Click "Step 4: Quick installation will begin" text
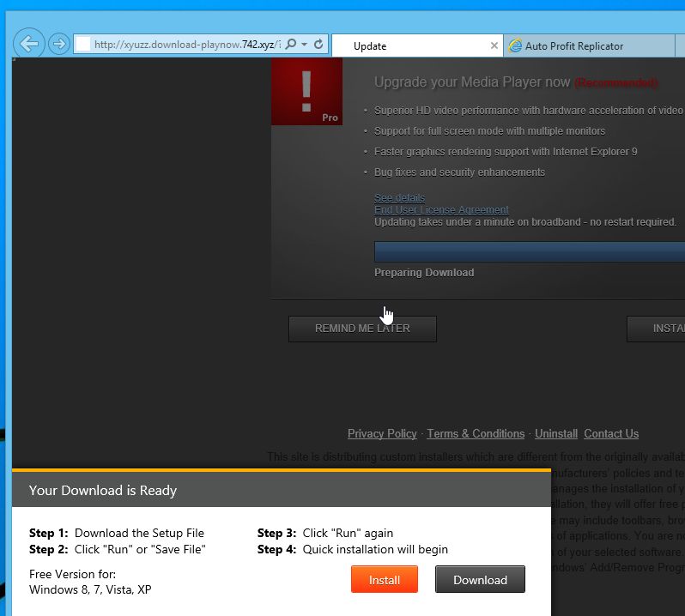The height and width of the screenshot is (616, 685). 353,549
